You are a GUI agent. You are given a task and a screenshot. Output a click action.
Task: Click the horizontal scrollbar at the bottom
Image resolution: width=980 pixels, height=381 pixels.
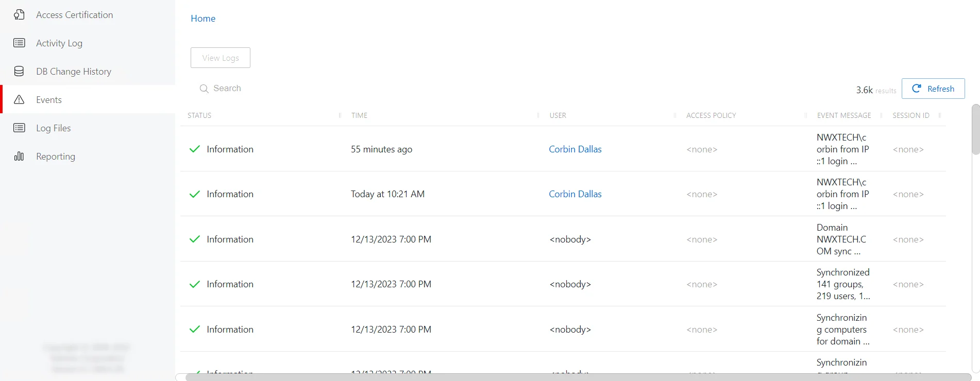578,377
